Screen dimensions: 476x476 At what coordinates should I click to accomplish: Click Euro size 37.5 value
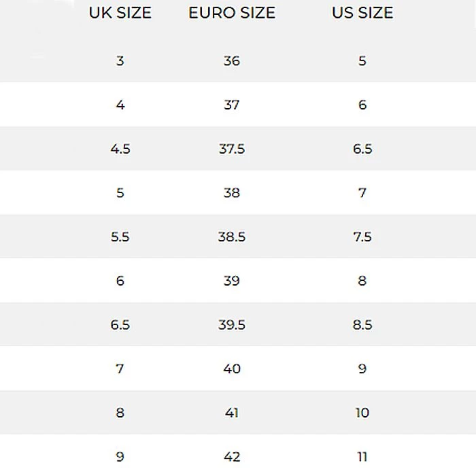coord(232,149)
